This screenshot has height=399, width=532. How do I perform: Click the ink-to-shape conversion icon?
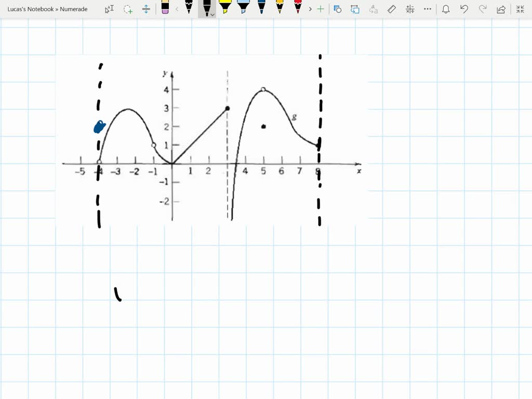click(356, 9)
